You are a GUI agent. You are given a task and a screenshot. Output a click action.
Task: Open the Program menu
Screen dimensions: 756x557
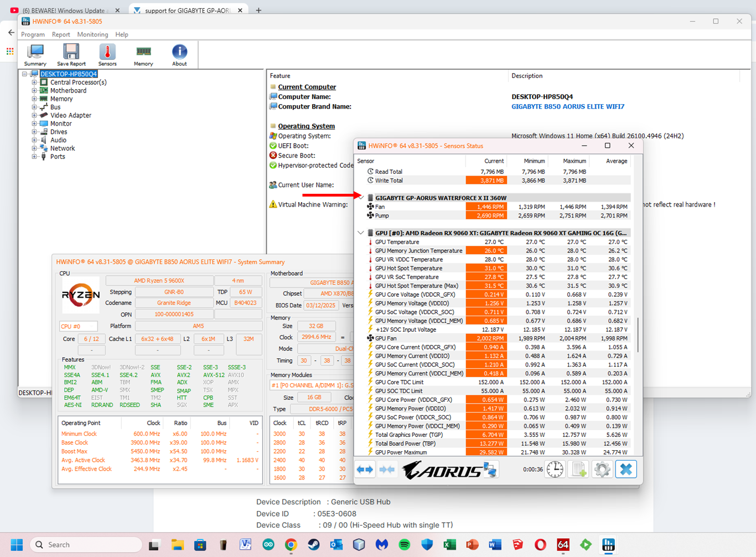[33, 34]
